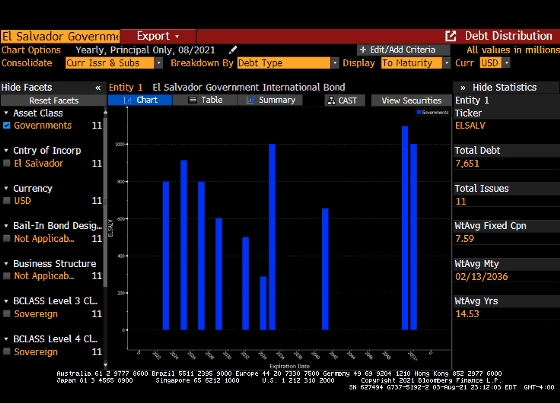Viewport: 560px width, 403px height.
Task: Click the View Securities button
Action: 411,100
